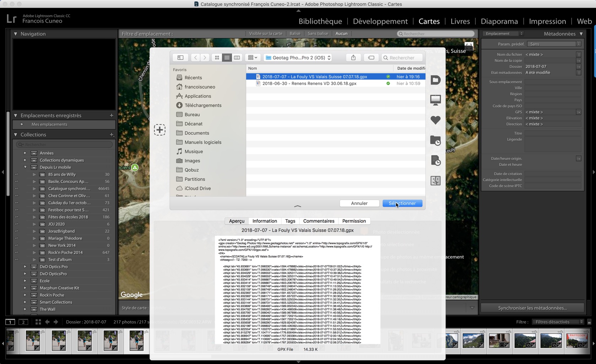Viewport: 596px width, 364px height.
Task: Open Filtres désactivés filter dropdown
Action: click(x=558, y=322)
